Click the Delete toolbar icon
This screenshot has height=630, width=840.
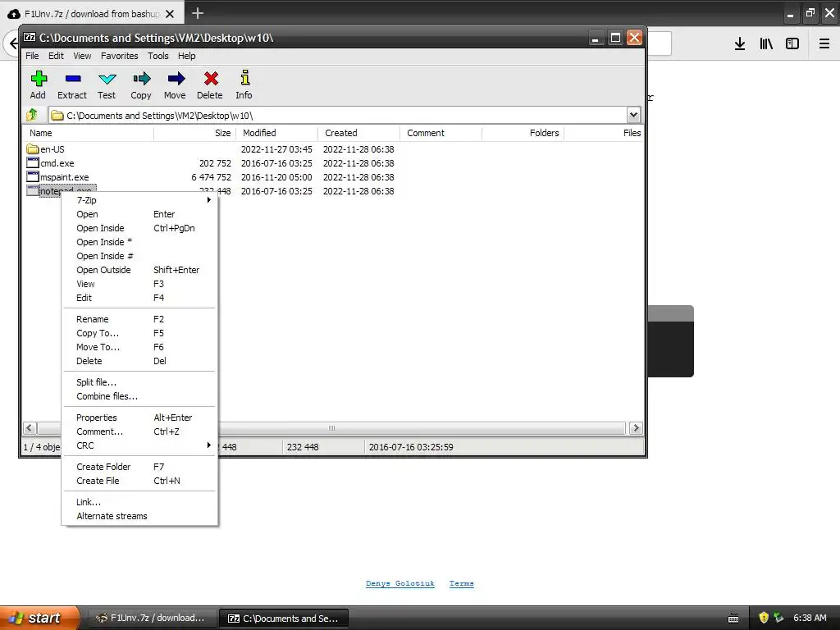pyautogui.click(x=211, y=79)
